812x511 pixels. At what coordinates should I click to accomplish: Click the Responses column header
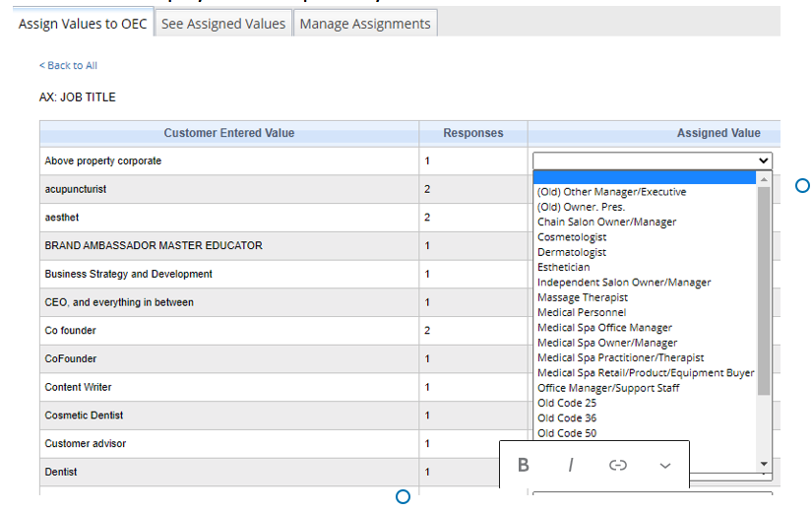pyautogui.click(x=472, y=133)
